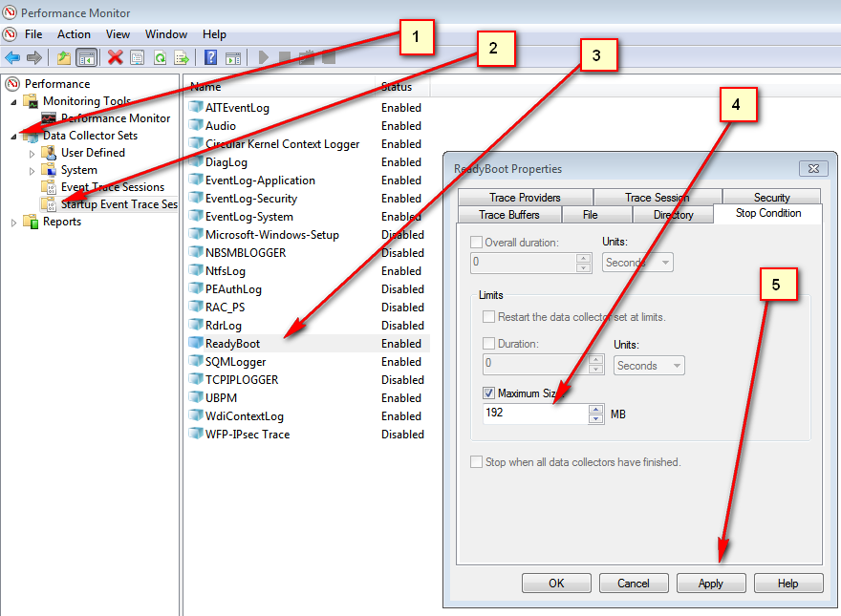841x616 pixels.
Task: Open the Action menu
Action: coord(74,34)
